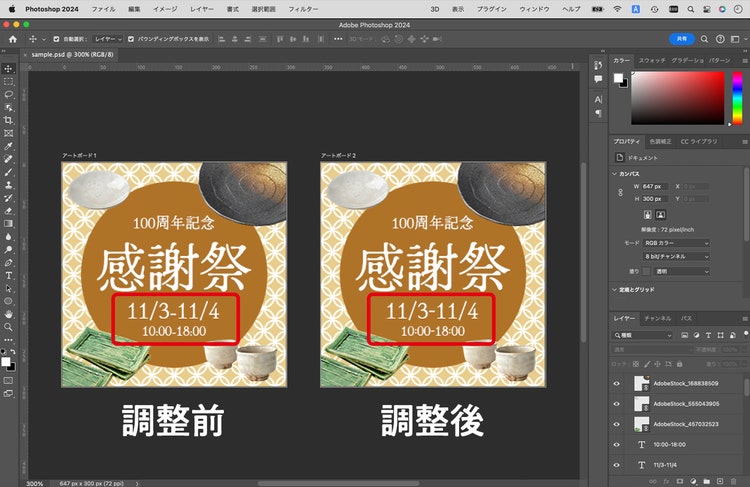Select the Move tool in the toolbar
Image resolution: width=750 pixels, height=487 pixels.
(x=9, y=69)
